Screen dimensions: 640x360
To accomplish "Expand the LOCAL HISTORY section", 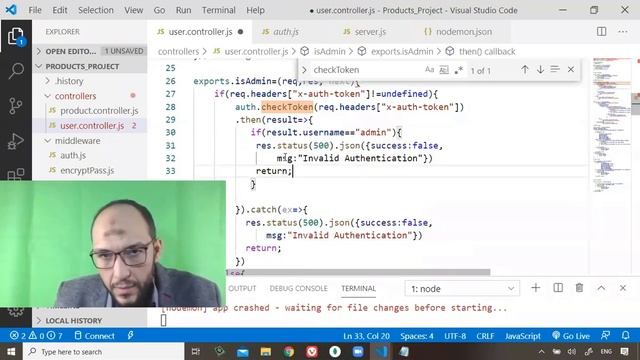I will pos(90,320).
